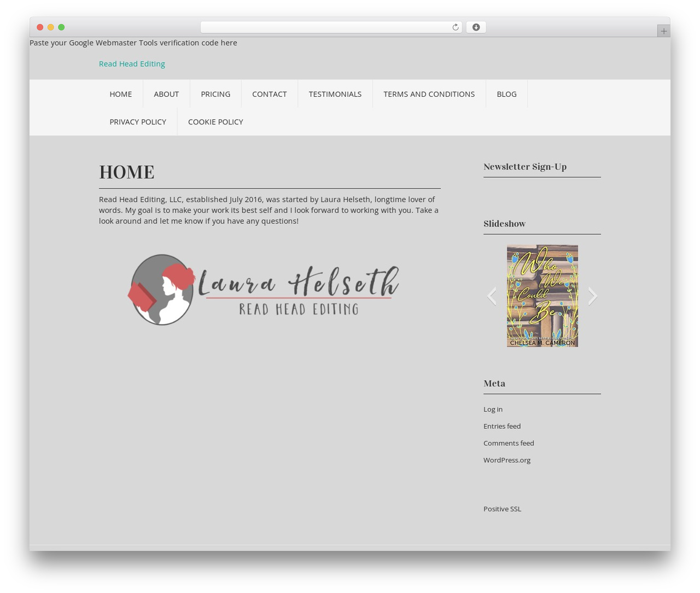Show next slide in Slideshow

[593, 296]
